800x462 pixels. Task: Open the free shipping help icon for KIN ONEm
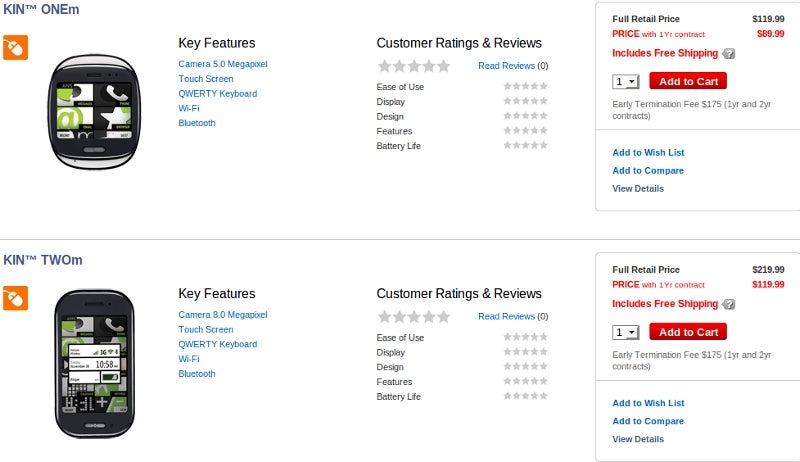coord(729,54)
